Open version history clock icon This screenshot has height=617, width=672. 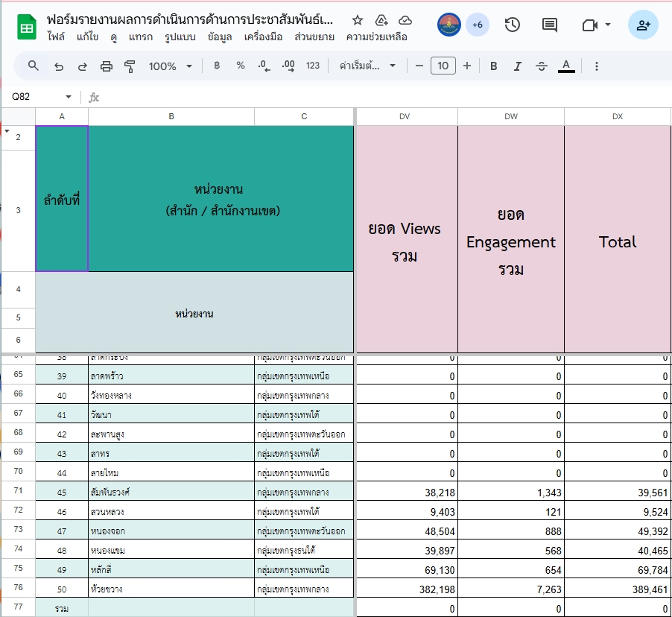(512, 25)
